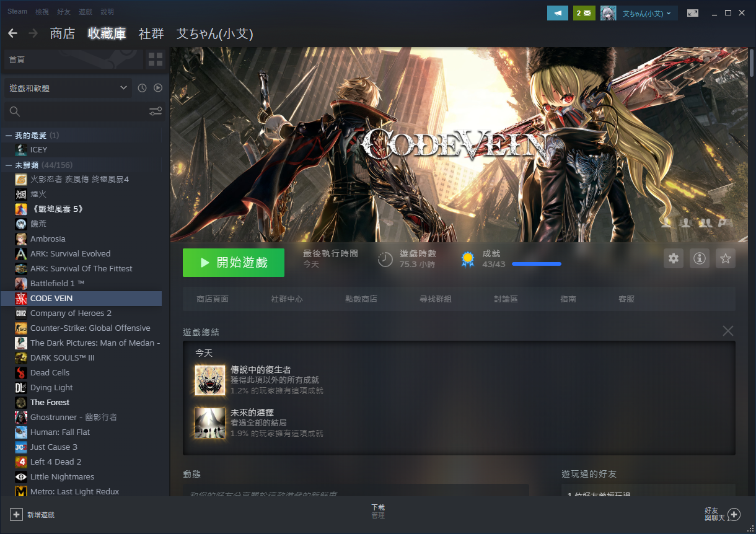Open the 商店 tab
Viewport: 756px width, 534px height.
(62, 33)
